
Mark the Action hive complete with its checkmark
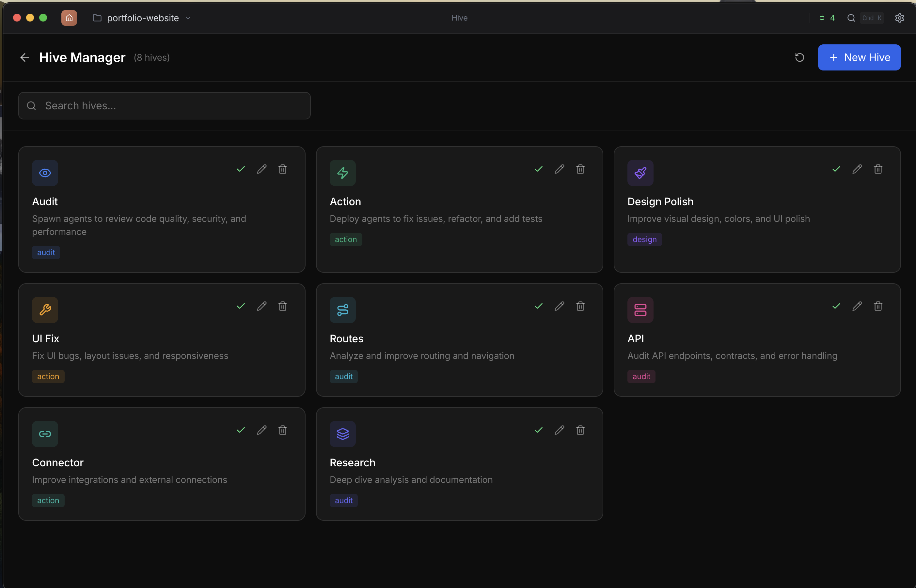click(x=538, y=169)
